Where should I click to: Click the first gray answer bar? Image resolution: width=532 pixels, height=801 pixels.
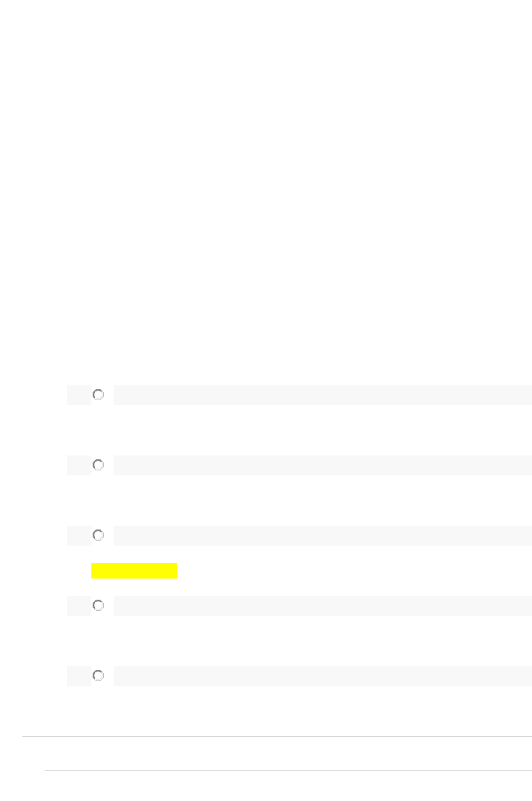323,395
